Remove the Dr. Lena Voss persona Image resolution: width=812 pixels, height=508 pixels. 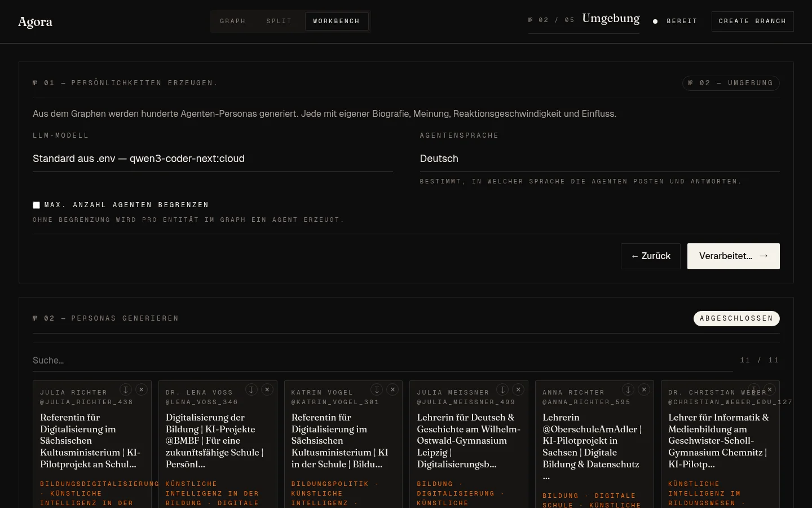coord(267,389)
